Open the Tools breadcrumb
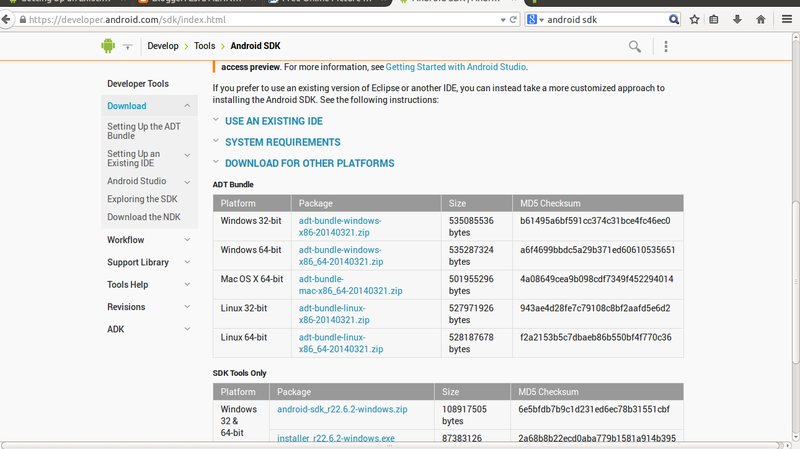Image resolution: width=800 pixels, height=449 pixels. coord(205,46)
